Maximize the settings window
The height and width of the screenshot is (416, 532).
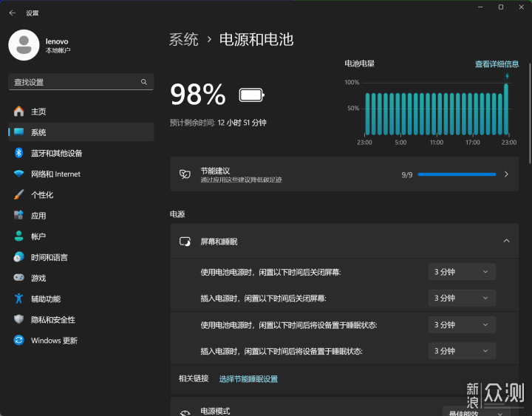click(501, 7)
